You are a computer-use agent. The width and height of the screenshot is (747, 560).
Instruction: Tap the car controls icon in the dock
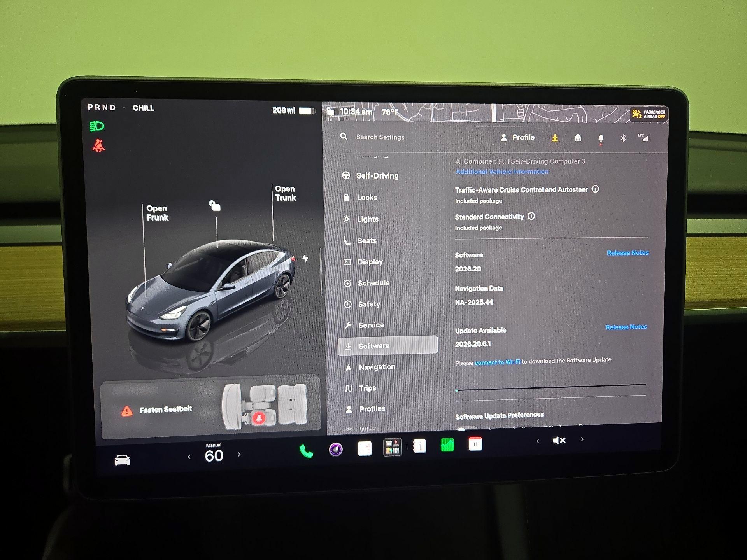122,460
